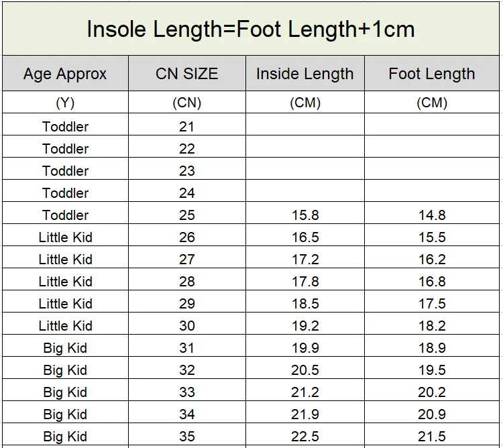Click the 'Inside Length' column header

coord(304,74)
